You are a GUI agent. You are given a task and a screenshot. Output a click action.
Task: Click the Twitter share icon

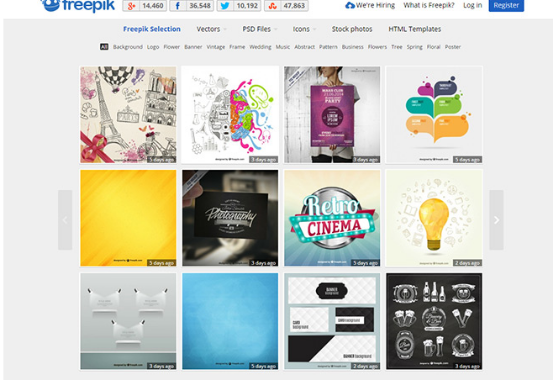coord(225,6)
